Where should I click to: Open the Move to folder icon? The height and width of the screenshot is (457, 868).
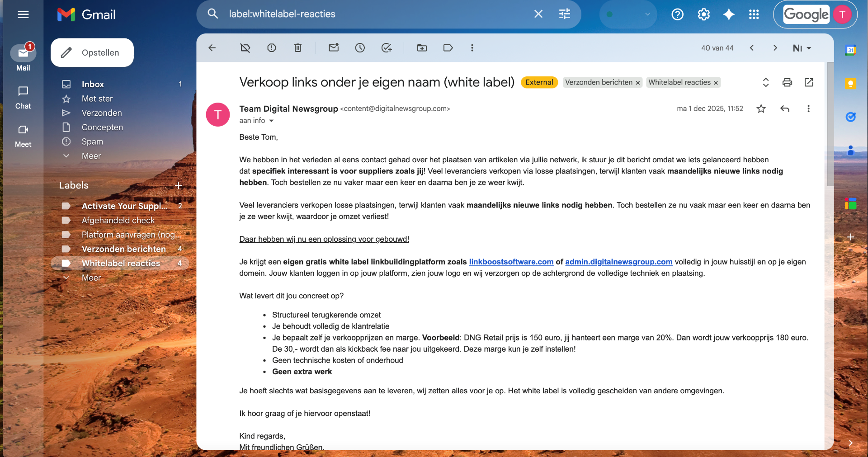[422, 48]
